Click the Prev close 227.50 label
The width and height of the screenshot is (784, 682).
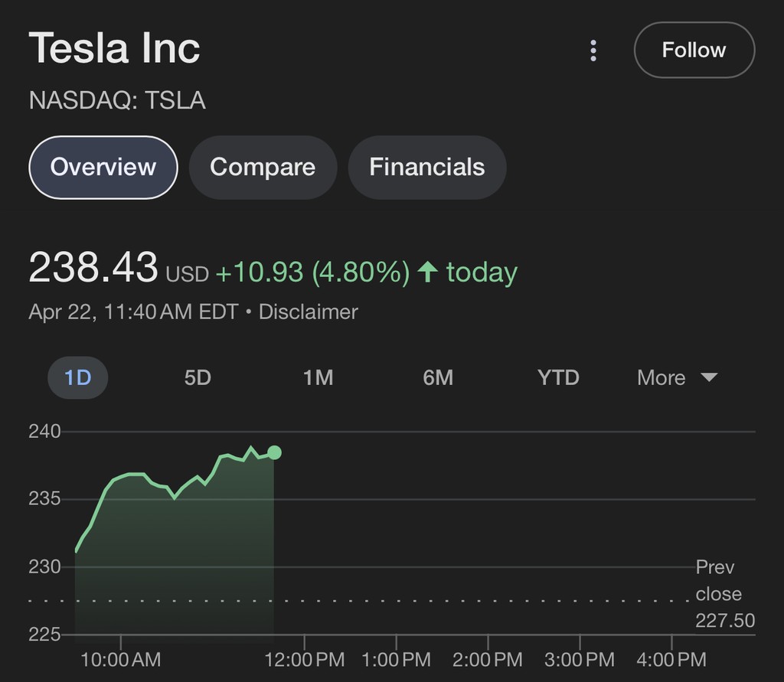coord(724,593)
